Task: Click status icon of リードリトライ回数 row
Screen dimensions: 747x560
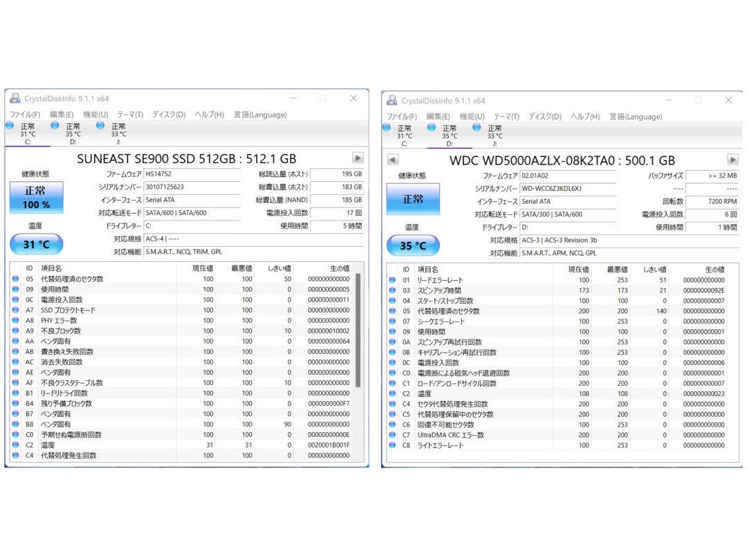Action: 16,393
